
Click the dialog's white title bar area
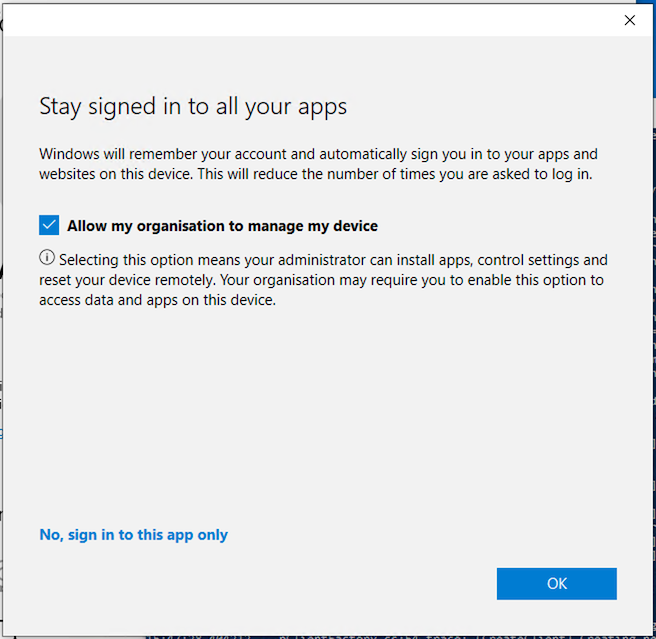coord(300,20)
